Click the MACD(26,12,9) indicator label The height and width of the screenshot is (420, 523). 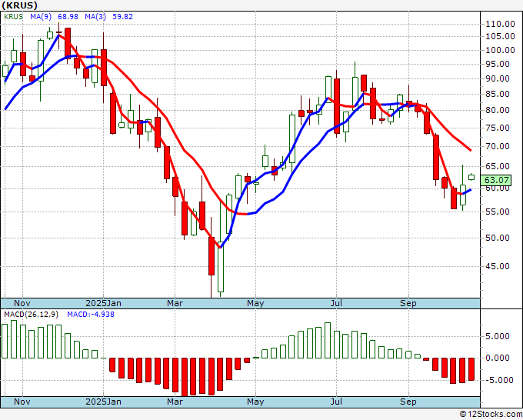click(32, 315)
